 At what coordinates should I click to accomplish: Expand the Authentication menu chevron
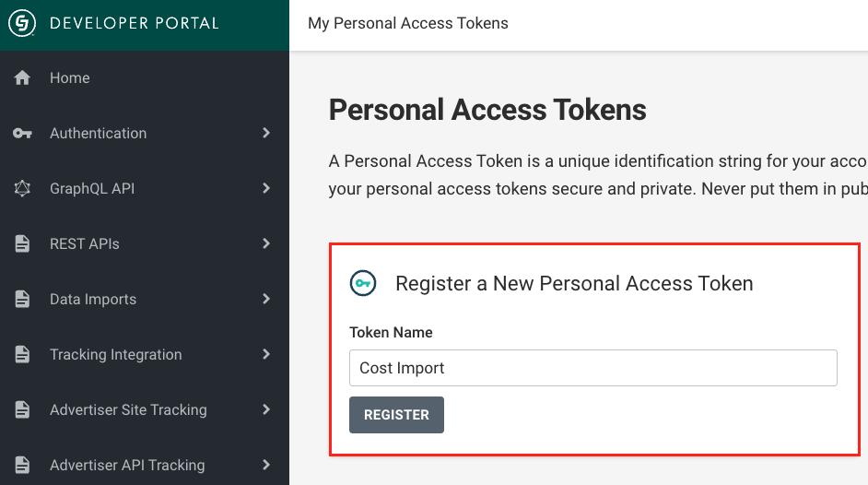[266, 134]
